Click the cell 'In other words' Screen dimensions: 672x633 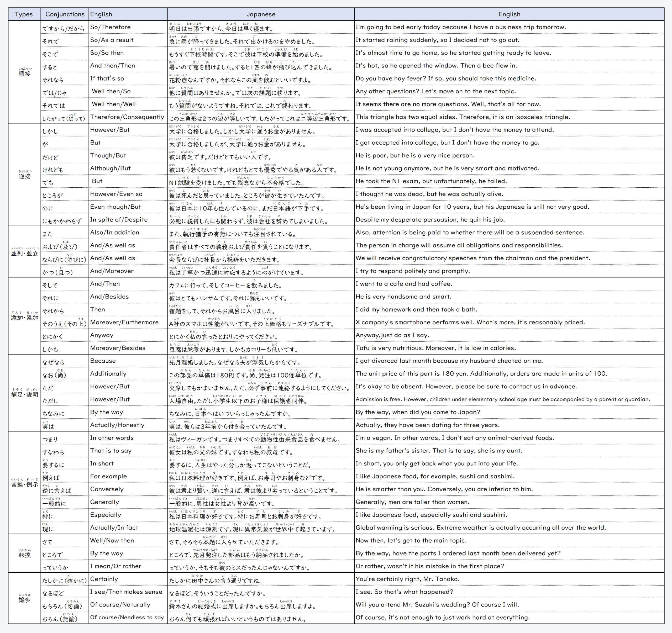click(128, 438)
